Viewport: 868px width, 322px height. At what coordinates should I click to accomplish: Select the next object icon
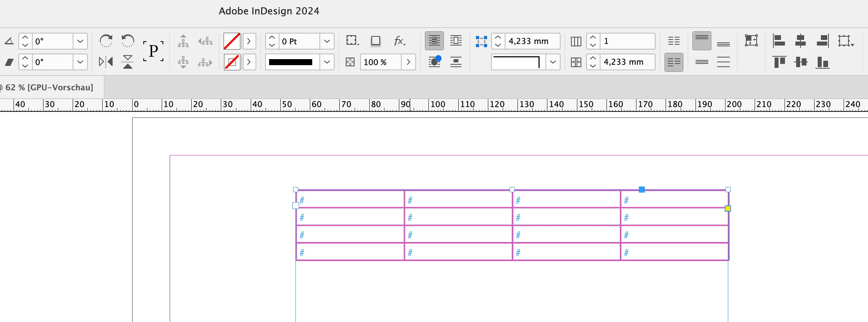[205, 62]
